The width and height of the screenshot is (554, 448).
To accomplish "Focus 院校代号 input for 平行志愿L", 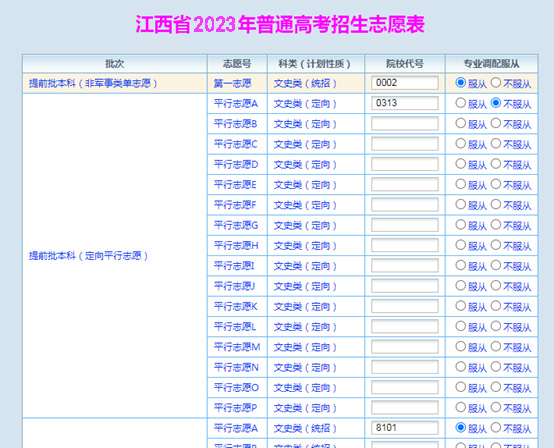I will [405, 326].
